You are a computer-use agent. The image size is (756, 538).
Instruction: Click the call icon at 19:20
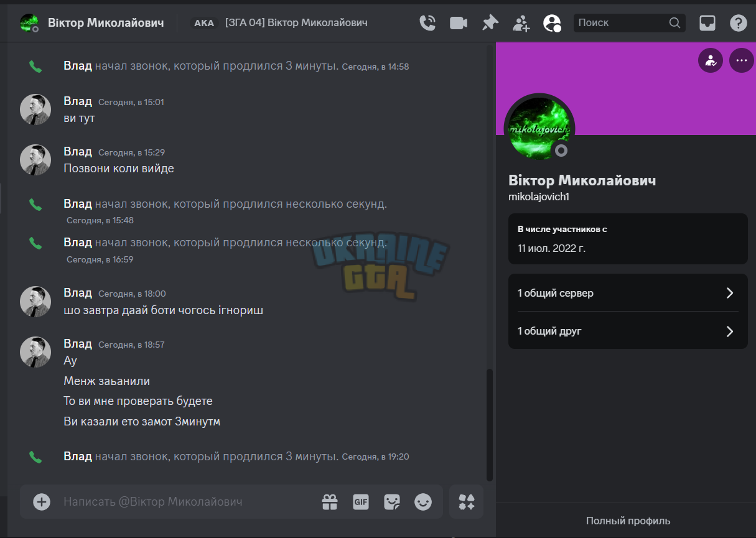[x=35, y=457]
